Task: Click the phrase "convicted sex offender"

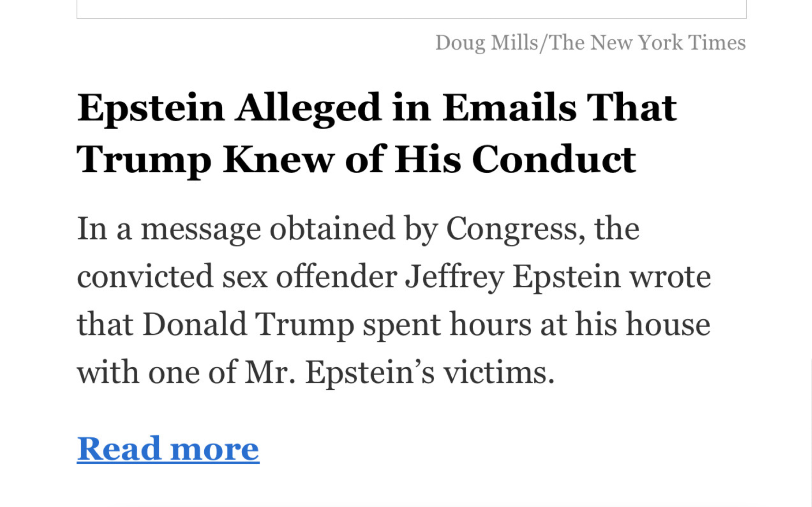Action: click(x=237, y=277)
